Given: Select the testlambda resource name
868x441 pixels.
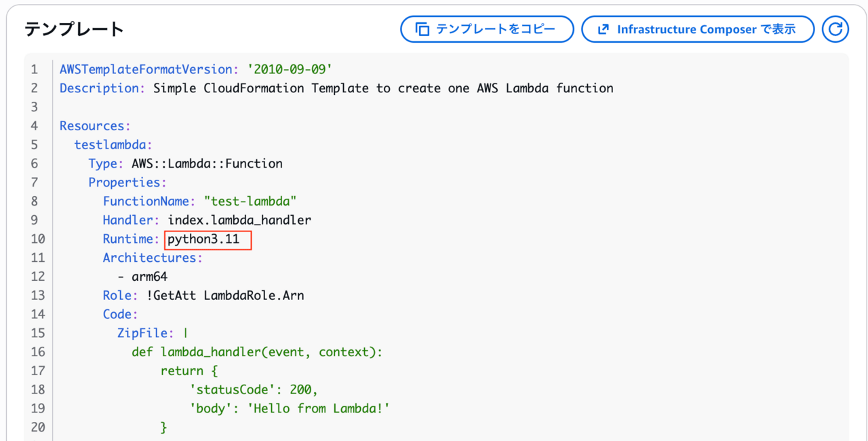Looking at the screenshot, I should (x=113, y=145).
